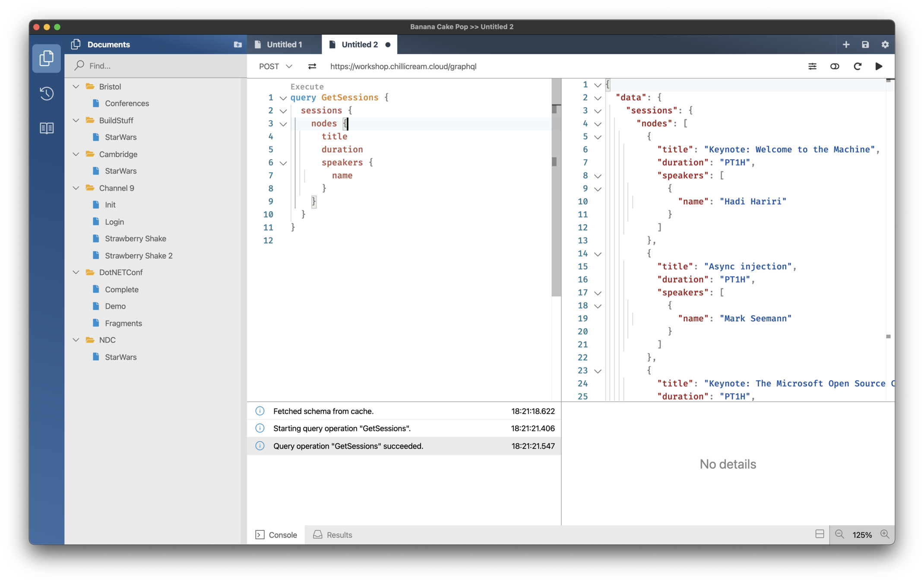Fold the speakers block at line 6
The width and height of the screenshot is (924, 583).
point(283,163)
